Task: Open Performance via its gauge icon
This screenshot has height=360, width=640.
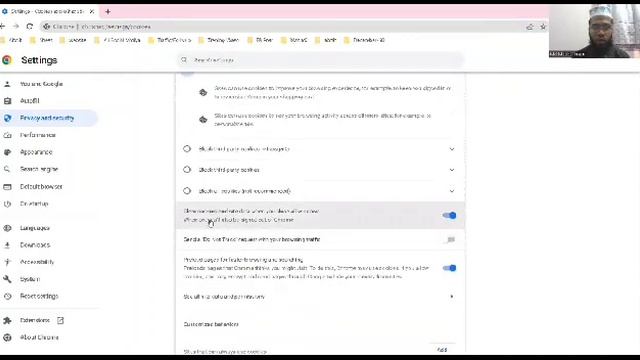Action: tap(7, 135)
